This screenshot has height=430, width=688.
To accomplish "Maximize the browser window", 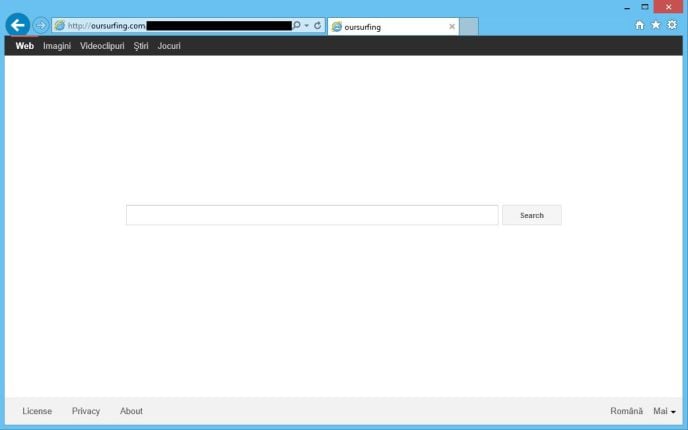I will click(x=645, y=7).
